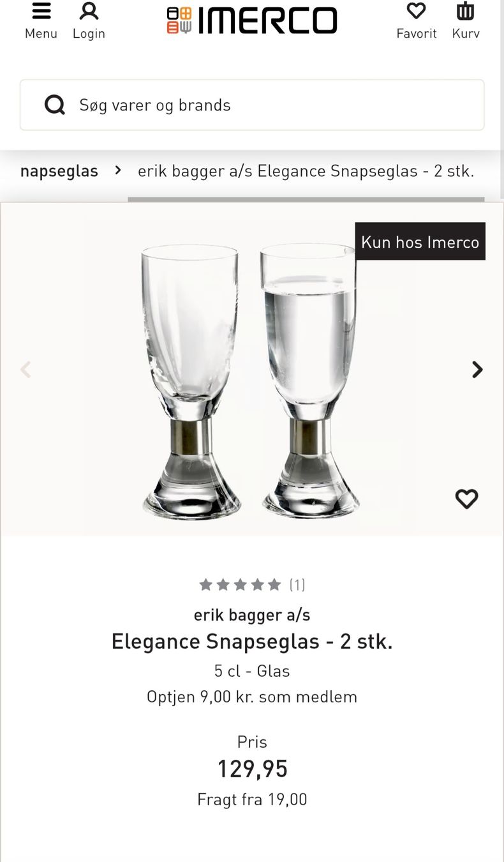
Task: Click the Login user icon
Action: (x=89, y=11)
